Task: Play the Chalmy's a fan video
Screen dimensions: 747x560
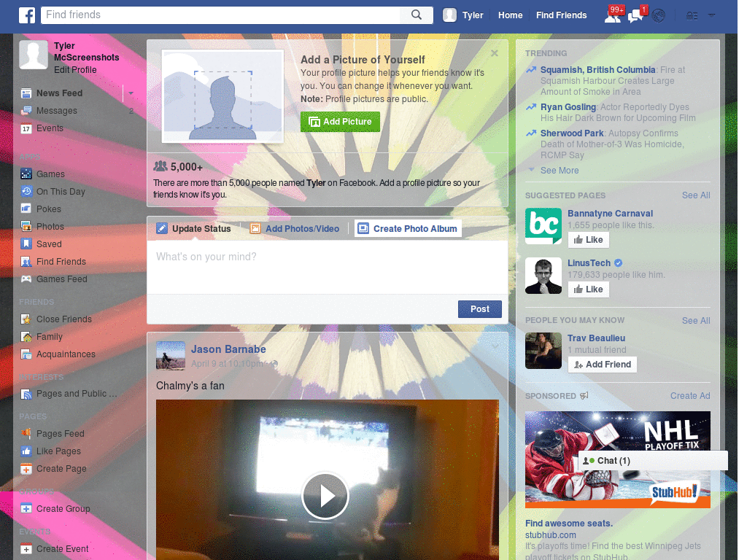Action: tap(325, 496)
